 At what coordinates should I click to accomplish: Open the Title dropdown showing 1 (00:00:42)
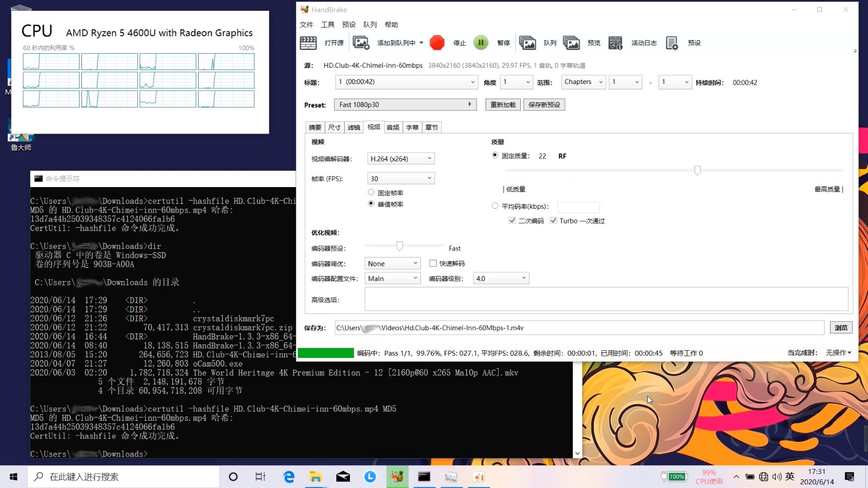[x=406, y=82]
